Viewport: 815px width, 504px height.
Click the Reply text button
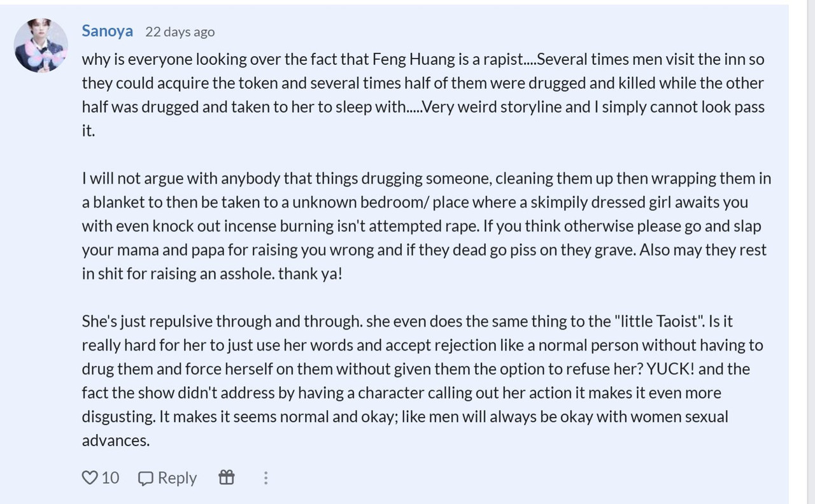(x=177, y=478)
